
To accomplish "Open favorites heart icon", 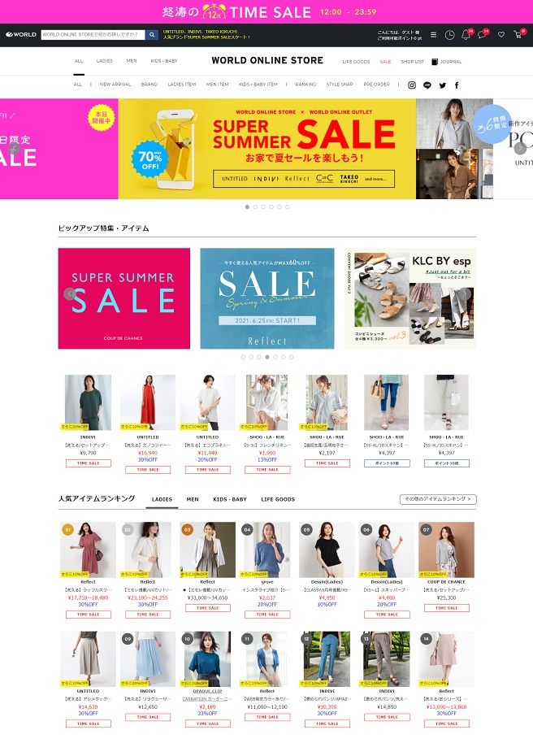I will 501,35.
